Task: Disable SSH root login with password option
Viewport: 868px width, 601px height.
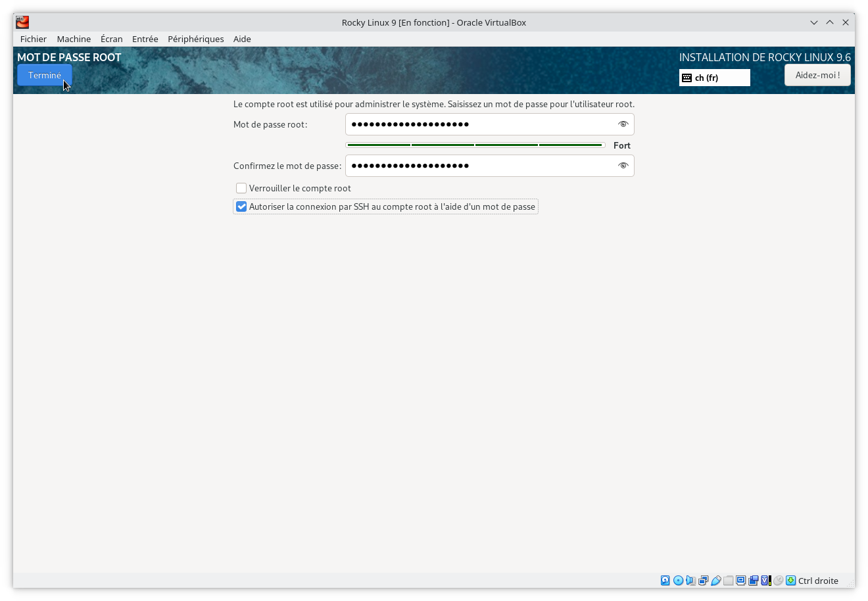Action: [241, 206]
